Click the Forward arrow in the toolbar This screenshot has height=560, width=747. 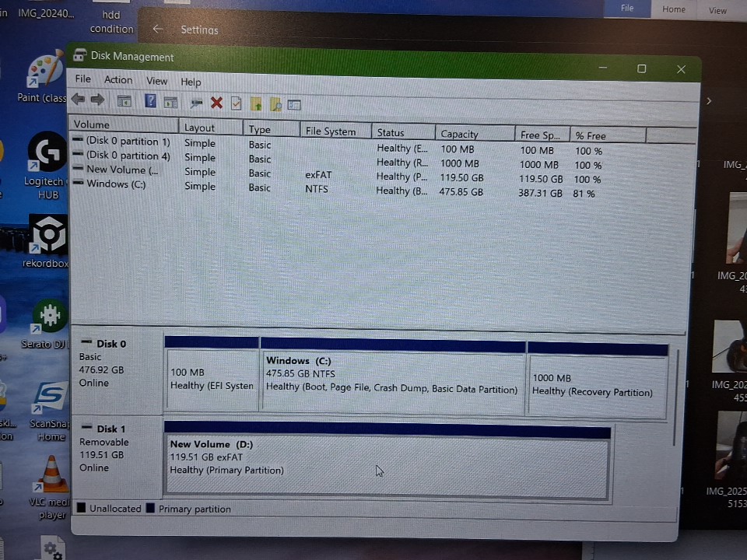97,100
